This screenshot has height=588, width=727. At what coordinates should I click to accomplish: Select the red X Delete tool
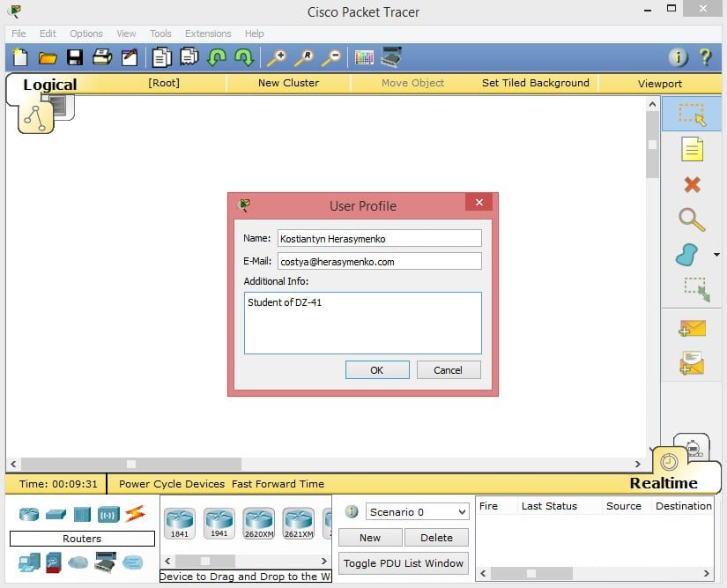point(692,184)
